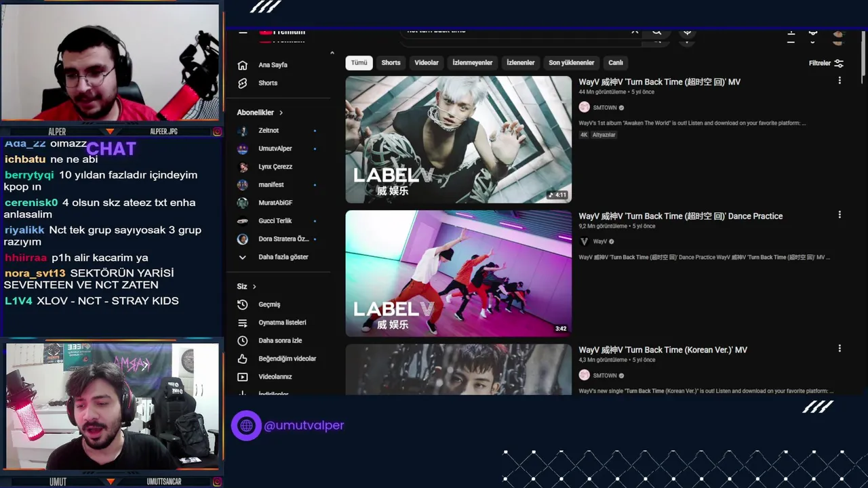This screenshot has height=488, width=868.
Task: Click the Gucci Terlik channel avatar
Action: pos(243,221)
